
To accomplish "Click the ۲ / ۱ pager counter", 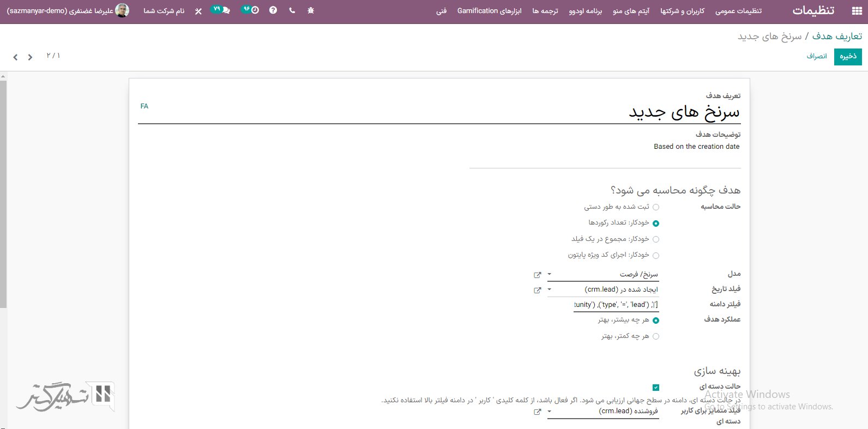I will [x=53, y=56].
